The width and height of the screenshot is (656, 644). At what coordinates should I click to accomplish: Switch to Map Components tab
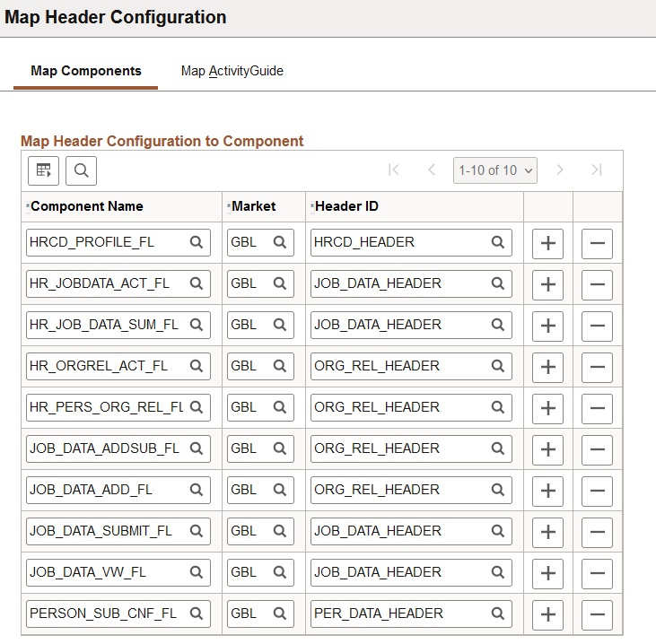point(86,71)
